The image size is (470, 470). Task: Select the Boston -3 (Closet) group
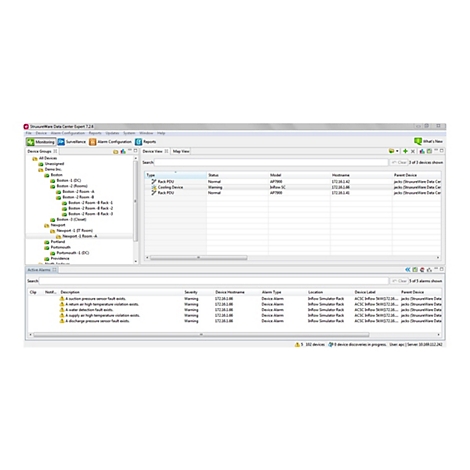(71, 219)
